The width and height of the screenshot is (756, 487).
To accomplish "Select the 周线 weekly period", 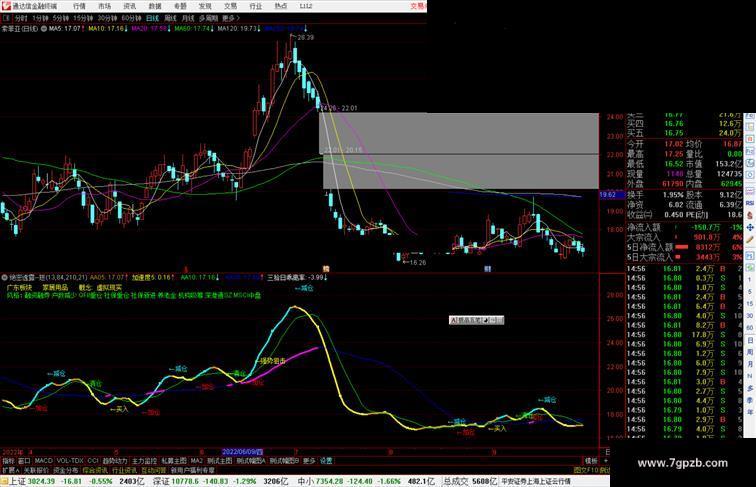I will (170, 18).
